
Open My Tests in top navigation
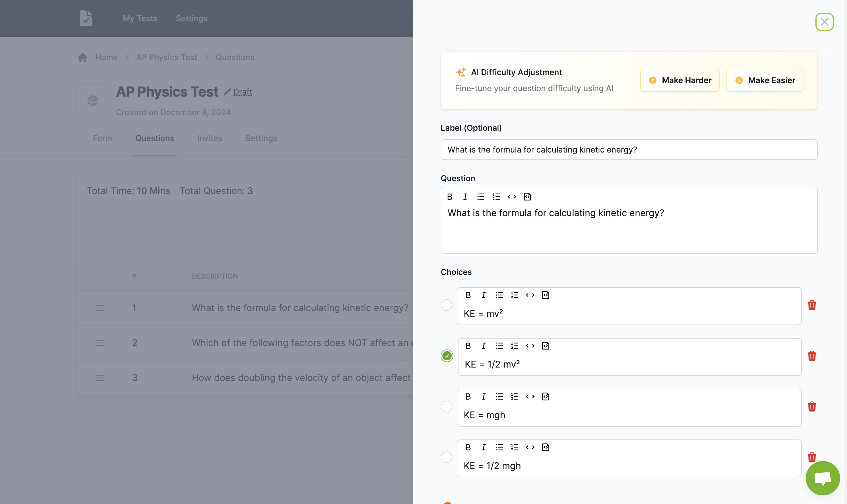pos(140,18)
